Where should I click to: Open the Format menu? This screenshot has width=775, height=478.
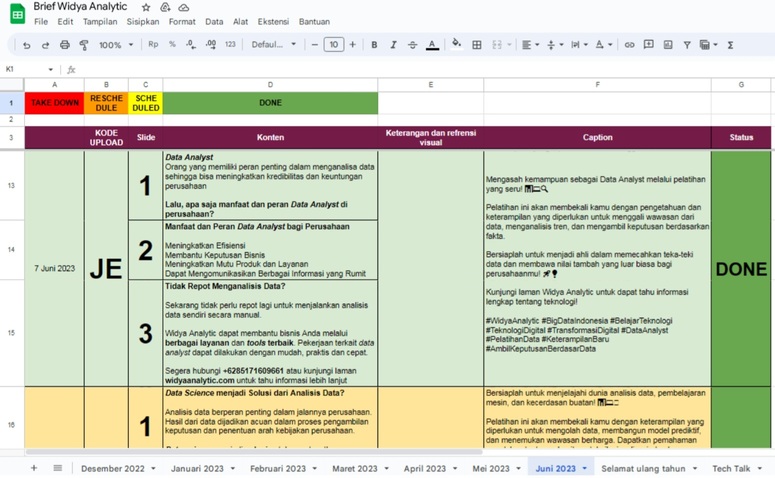[x=182, y=22]
